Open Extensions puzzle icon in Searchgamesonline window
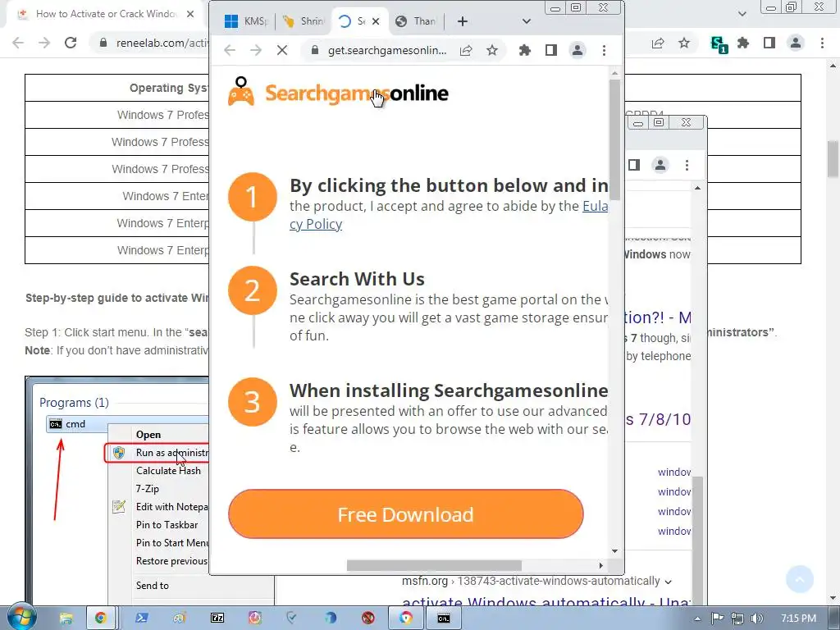This screenshot has width=840, height=630. 525,50
